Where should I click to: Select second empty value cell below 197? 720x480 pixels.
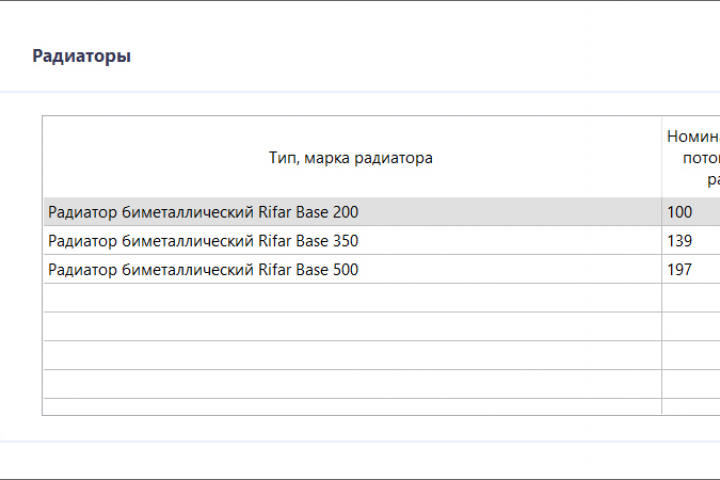pyautogui.click(x=691, y=327)
